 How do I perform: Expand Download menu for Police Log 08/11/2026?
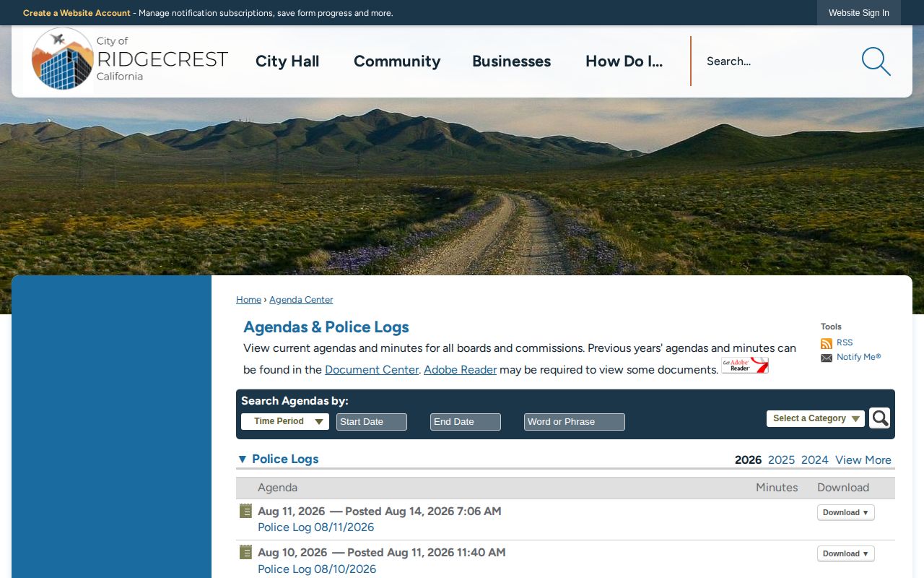coord(845,512)
